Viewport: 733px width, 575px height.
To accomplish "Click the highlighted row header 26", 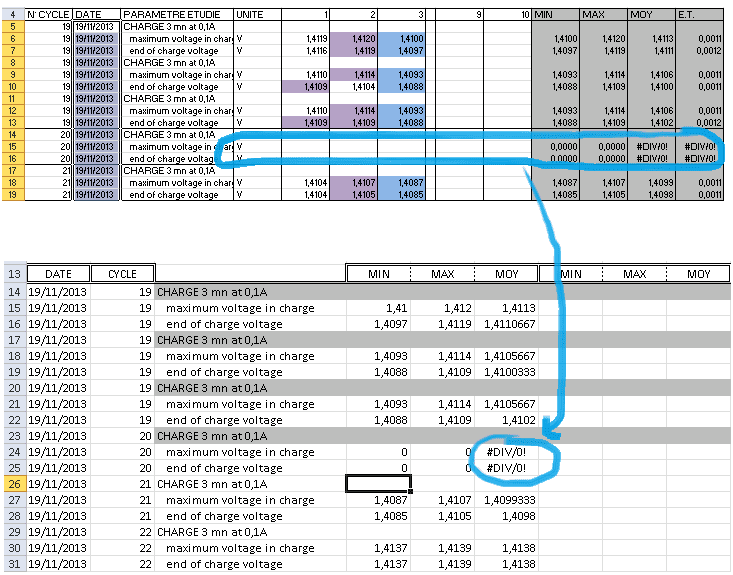I will tap(13, 484).
